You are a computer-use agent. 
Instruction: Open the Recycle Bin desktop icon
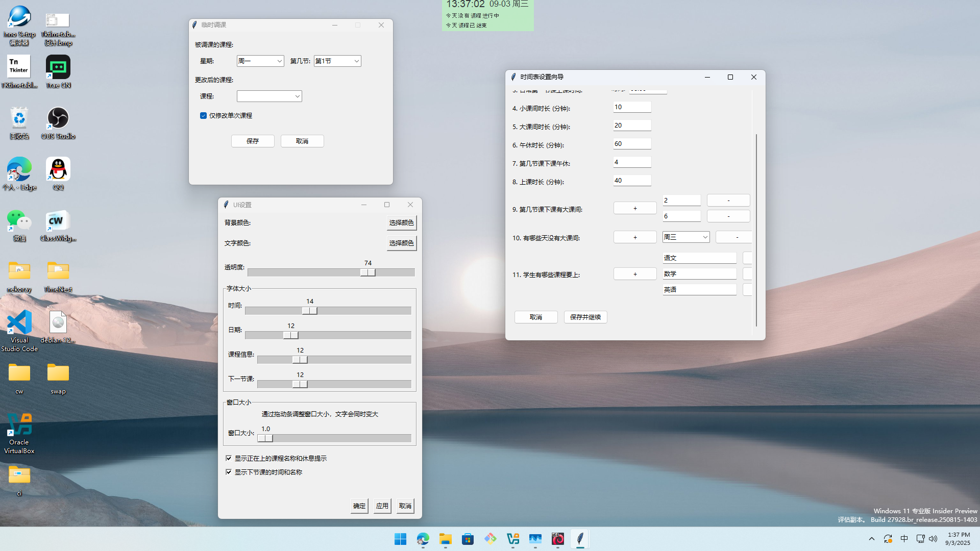(19, 123)
